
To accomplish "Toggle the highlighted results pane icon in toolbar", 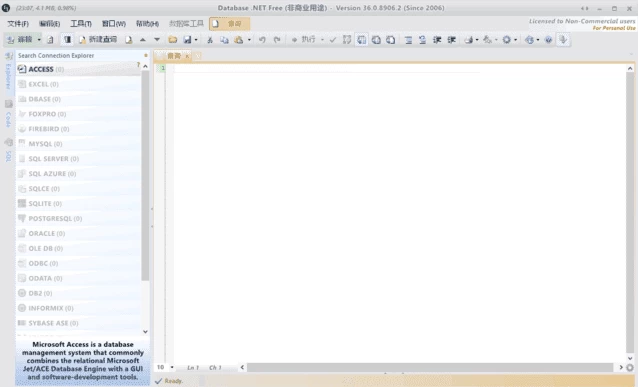I will click(x=361, y=39).
